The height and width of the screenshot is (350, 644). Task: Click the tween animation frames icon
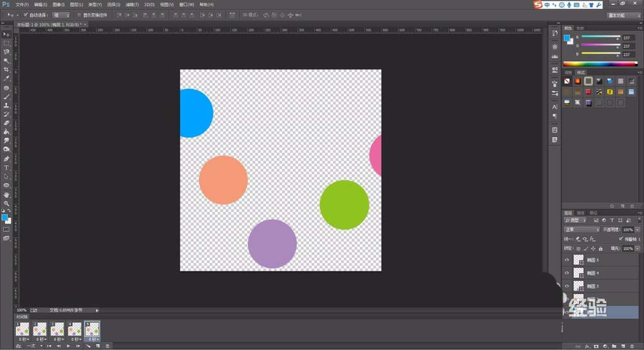[x=88, y=346]
